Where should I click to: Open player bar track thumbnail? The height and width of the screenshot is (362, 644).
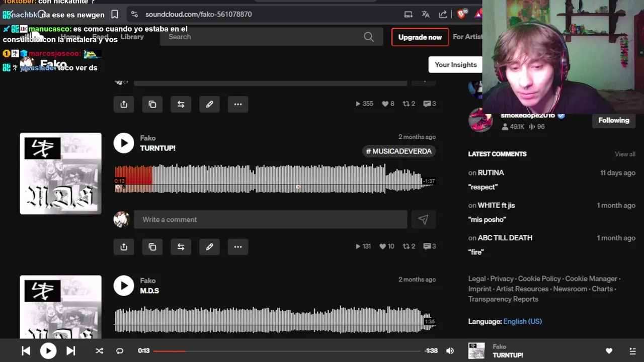(x=476, y=351)
